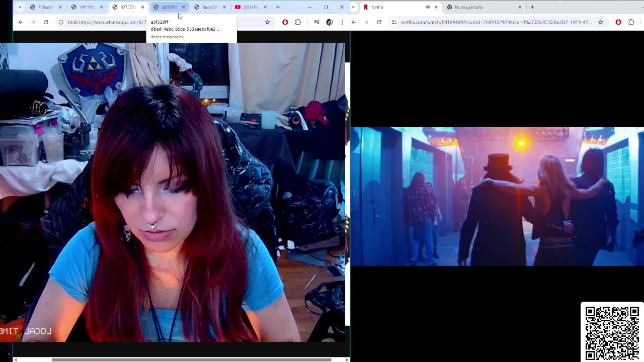Image resolution: width=644 pixels, height=362 pixels.
Task: Open the YouTube (331) tab
Action: 251,7
